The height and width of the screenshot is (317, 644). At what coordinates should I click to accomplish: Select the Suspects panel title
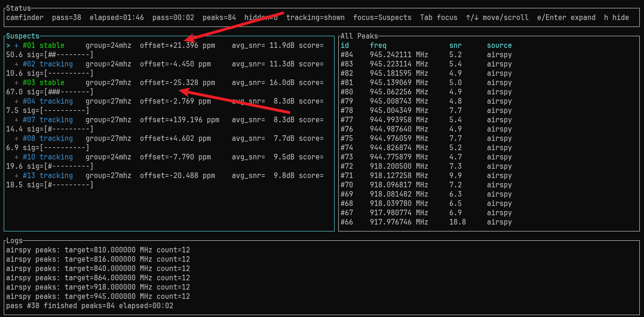pos(23,36)
